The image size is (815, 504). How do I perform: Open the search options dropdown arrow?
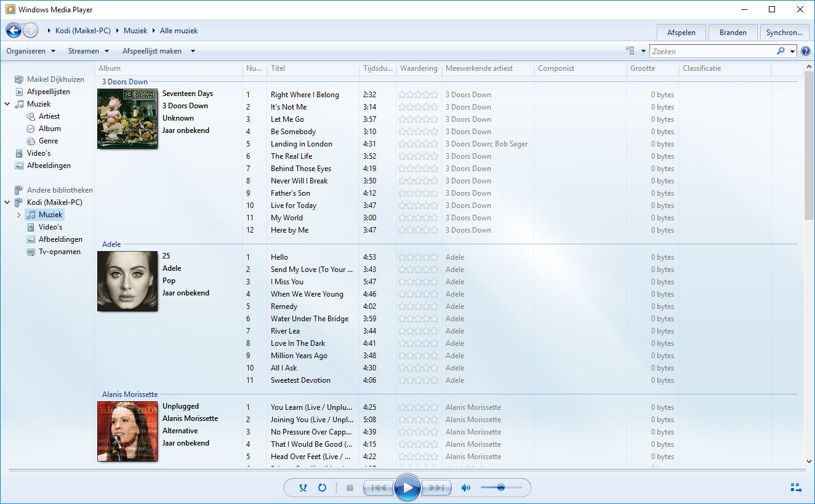pos(793,51)
